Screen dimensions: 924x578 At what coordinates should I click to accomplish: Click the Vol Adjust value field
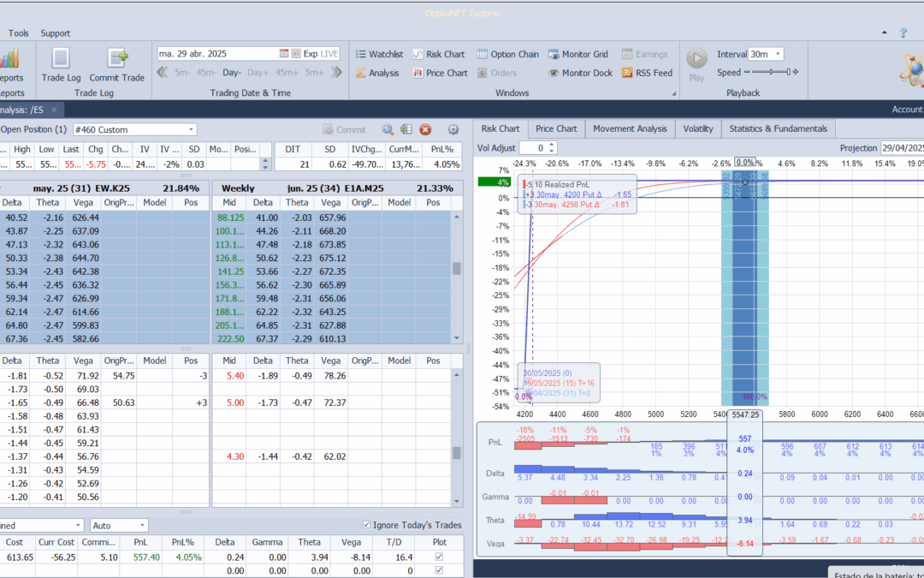pyautogui.click(x=533, y=148)
